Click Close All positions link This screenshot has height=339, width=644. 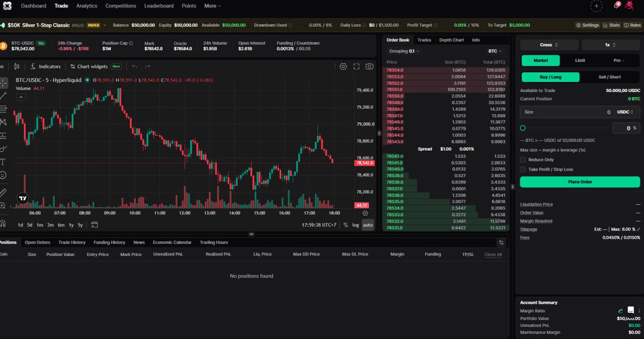pos(493,254)
